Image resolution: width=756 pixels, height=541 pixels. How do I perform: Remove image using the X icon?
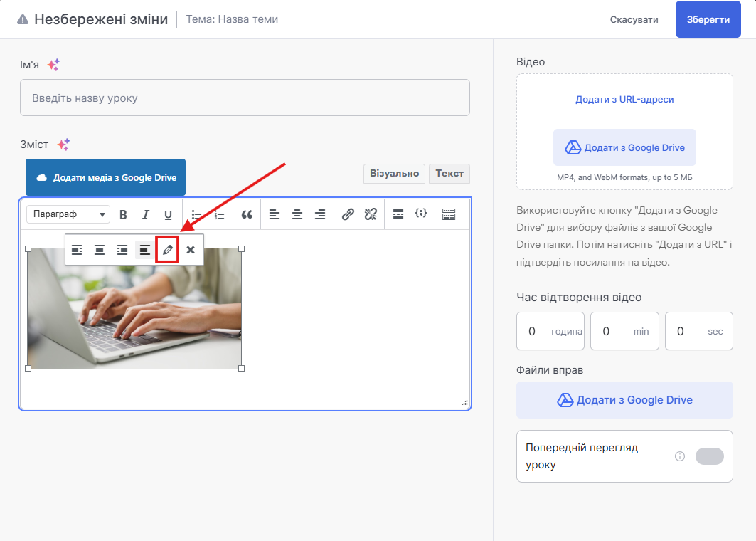(191, 250)
